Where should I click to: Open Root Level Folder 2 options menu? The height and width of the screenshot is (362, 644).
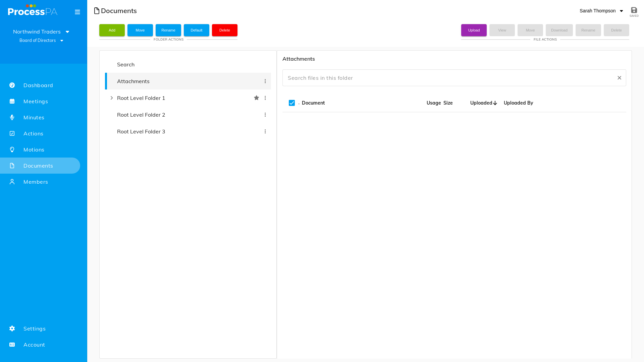tap(265, 115)
